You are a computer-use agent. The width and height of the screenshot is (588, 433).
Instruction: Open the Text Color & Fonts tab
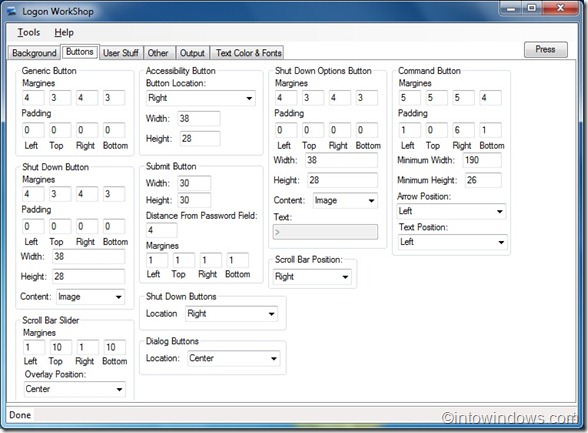pyautogui.click(x=248, y=53)
